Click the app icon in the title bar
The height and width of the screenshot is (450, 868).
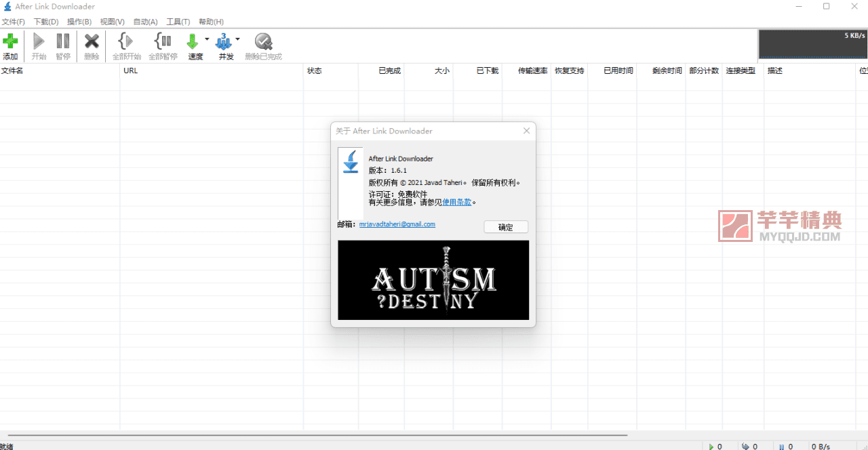[x=7, y=6]
